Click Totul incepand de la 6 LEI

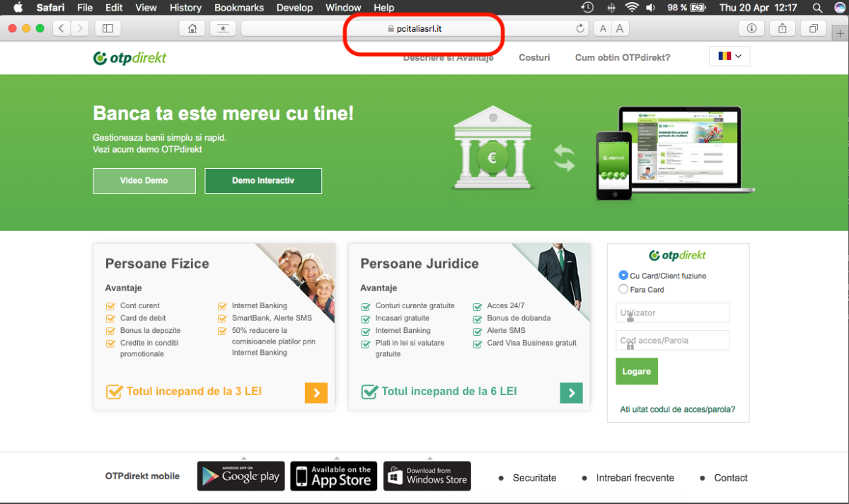point(449,391)
